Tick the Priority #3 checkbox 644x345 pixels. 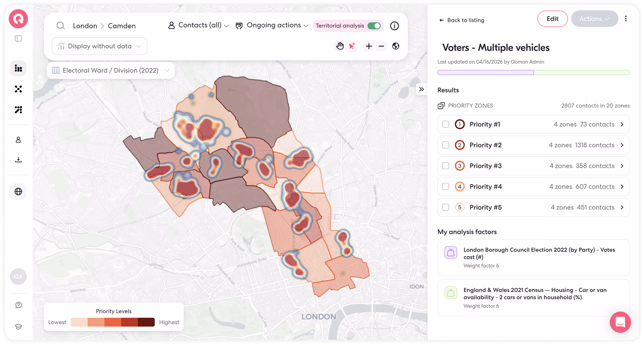[445, 166]
